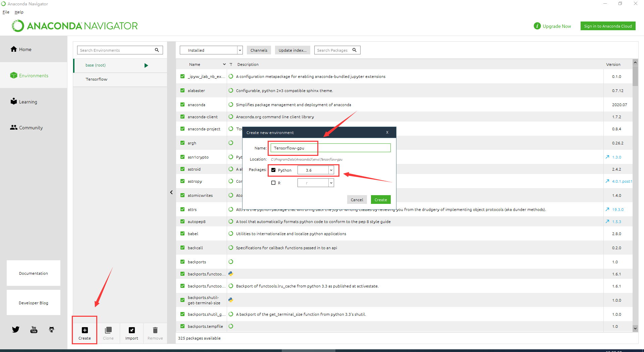Click the upgrade arrow for astropy

pos(607,181)
